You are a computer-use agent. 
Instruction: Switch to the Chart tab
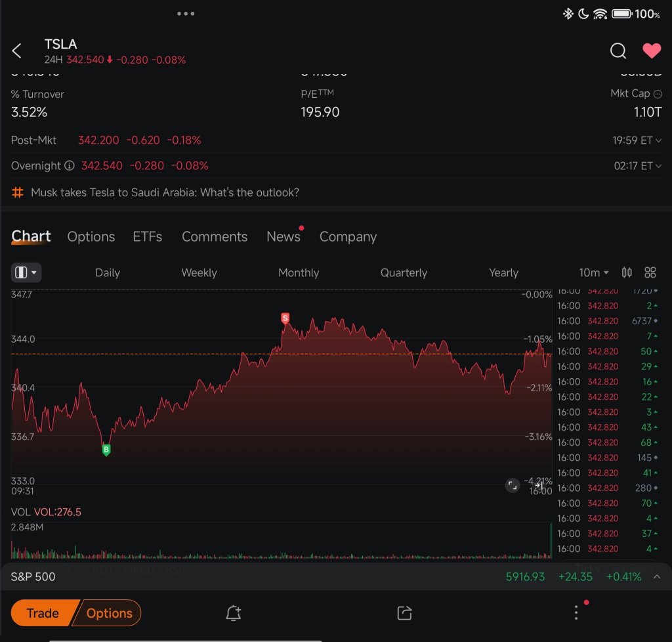tap(31, 236)
